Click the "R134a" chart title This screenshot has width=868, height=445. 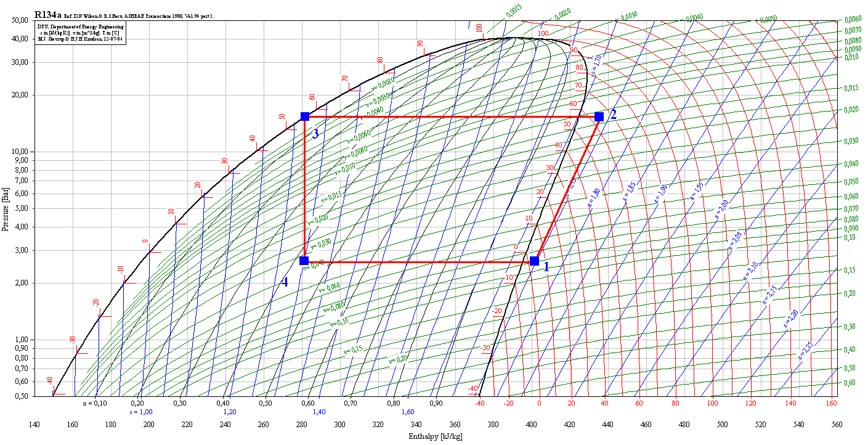coord(48,14)
